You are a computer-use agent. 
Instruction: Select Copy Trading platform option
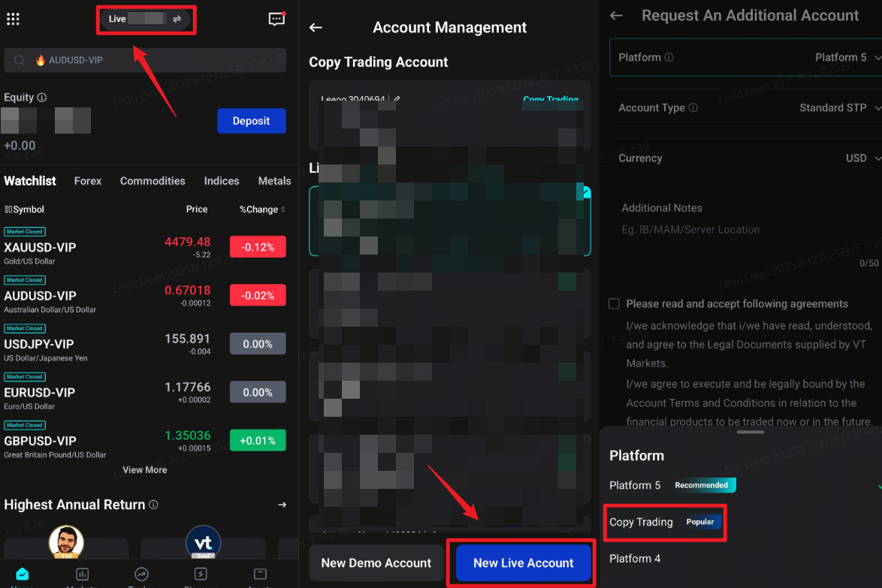coord(641,522)
